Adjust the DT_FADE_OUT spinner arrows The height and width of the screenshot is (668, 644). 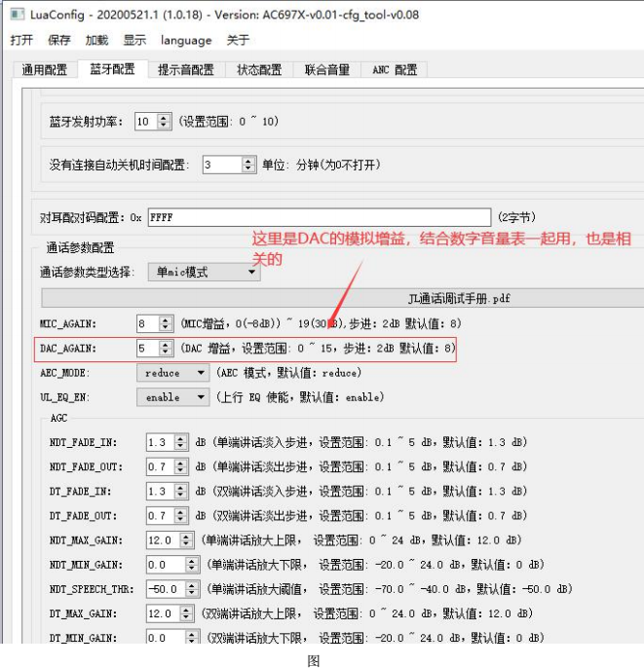(x=181, y=515)
